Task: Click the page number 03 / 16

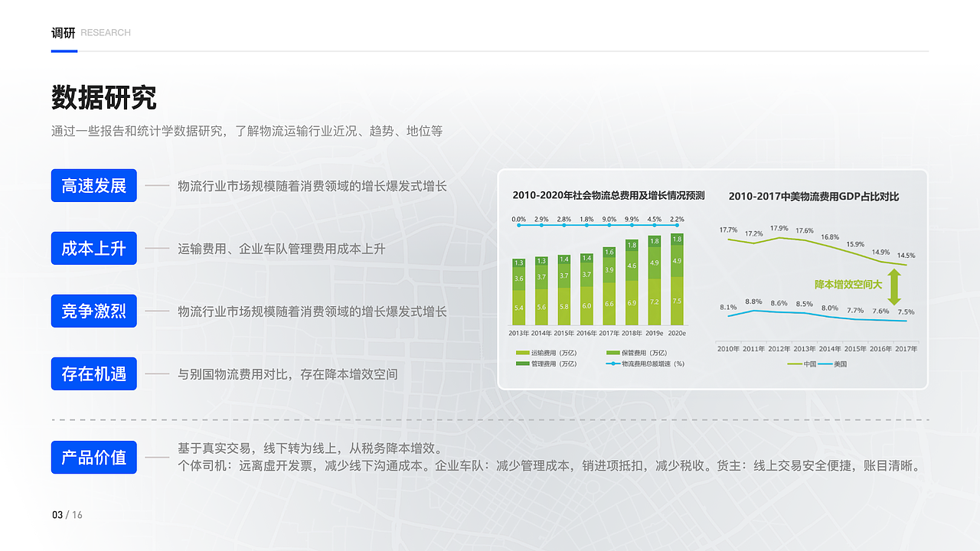Action: (67, 515)
